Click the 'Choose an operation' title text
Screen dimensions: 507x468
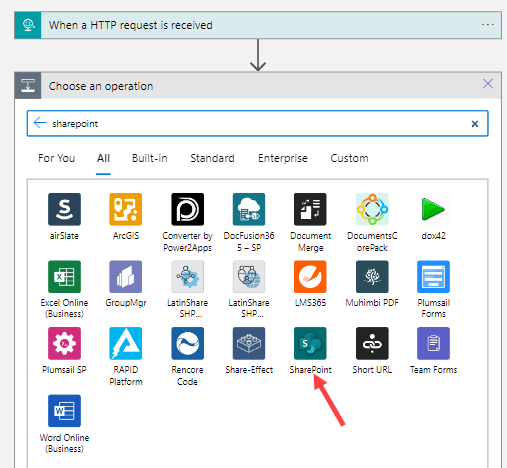101,86
